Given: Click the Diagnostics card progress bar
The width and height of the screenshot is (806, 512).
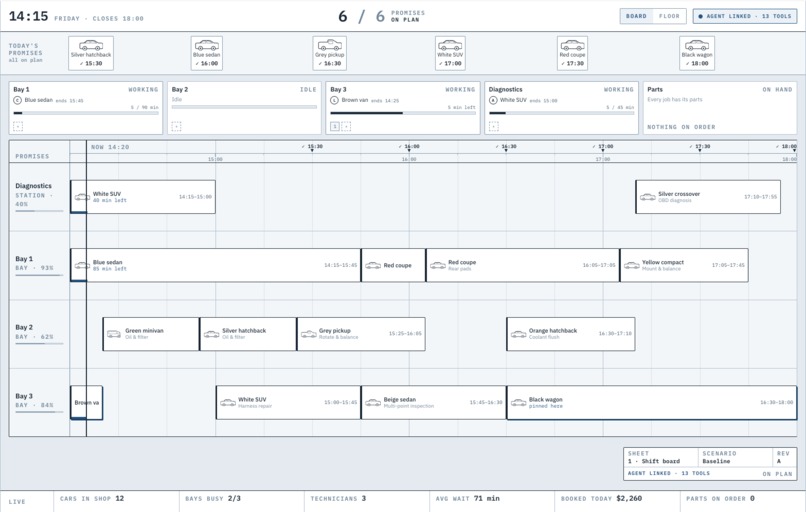Looking at the screenshot, I should click(561, 113).
